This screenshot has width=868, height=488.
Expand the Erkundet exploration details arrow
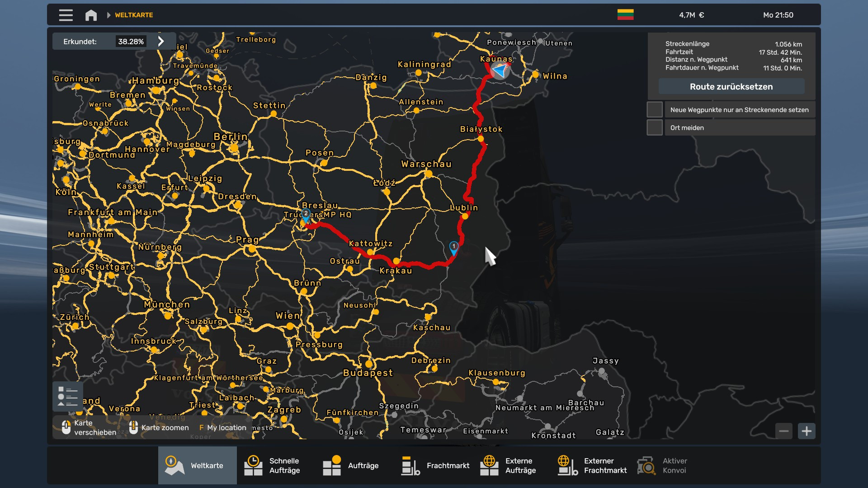[160, 41]
